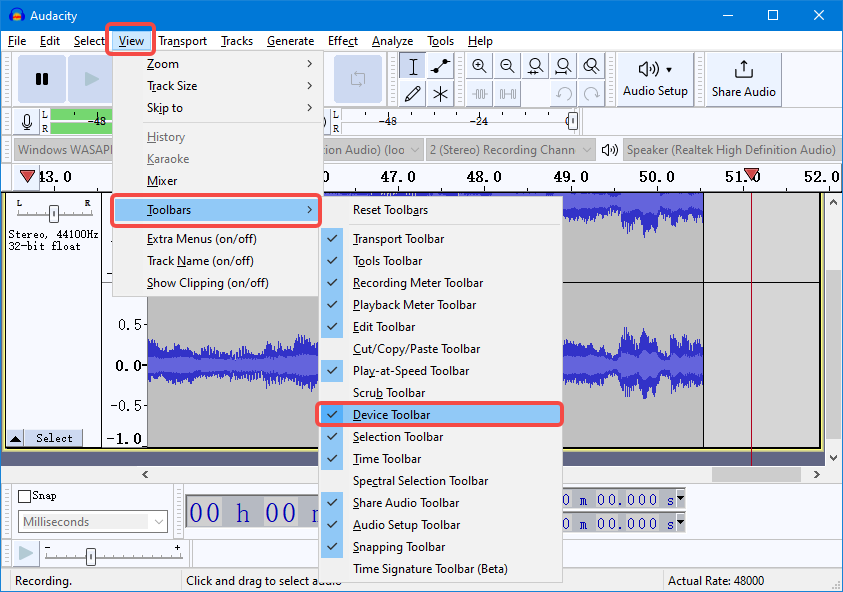
Task: Enable Spectral Selection Toolbar
Action: (440, 481)
